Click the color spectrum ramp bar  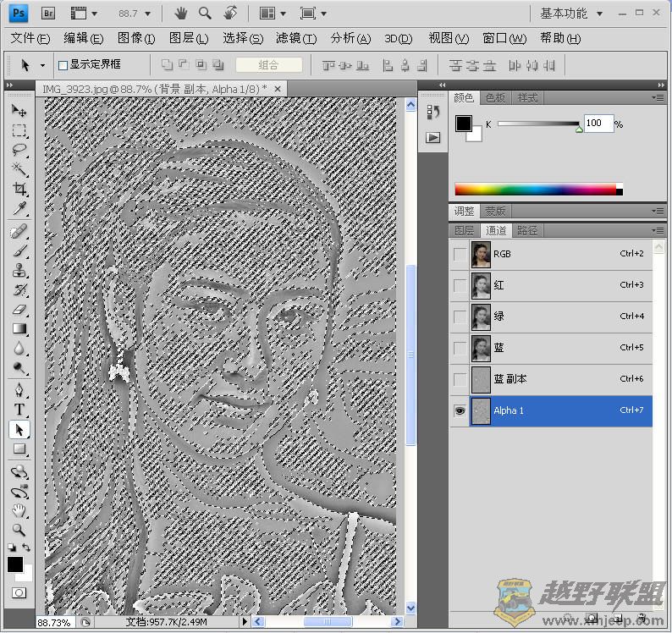537,190
